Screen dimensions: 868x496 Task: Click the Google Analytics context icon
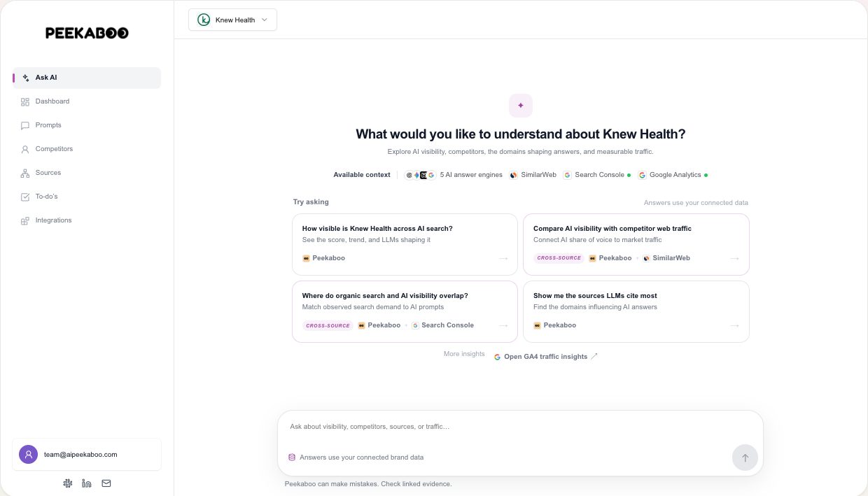pos(642,175)
